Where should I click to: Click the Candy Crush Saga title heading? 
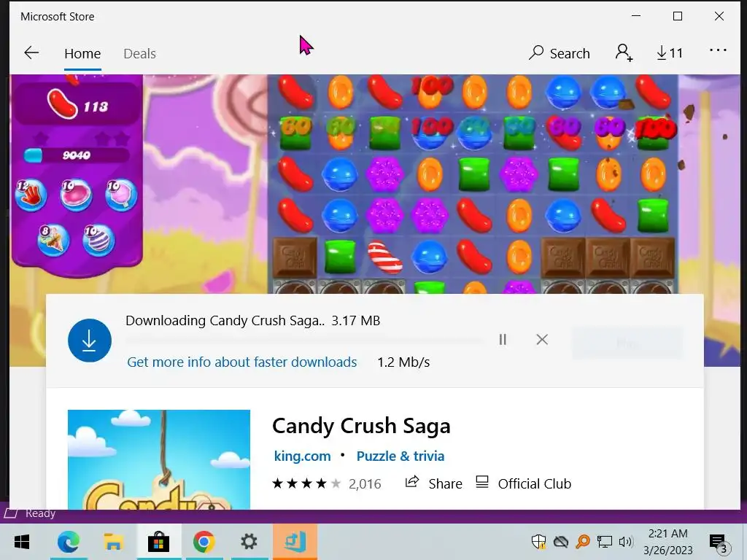(x=361, y=425)
